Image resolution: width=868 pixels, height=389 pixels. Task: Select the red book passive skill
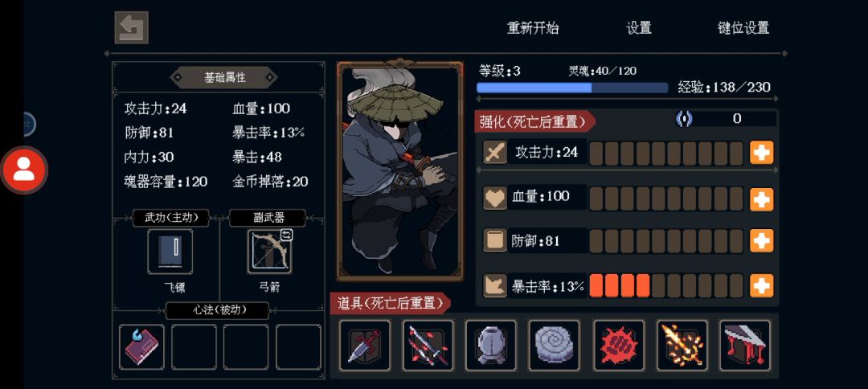tap(141, 347)
